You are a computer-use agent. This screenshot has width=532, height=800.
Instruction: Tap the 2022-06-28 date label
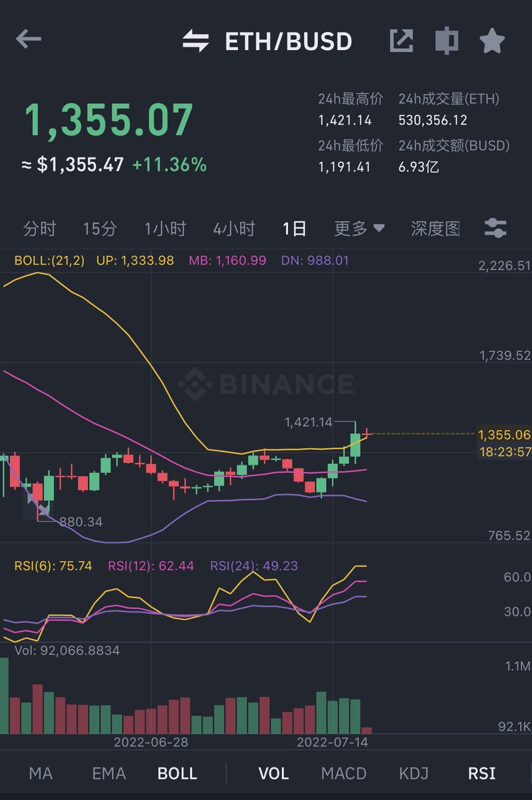(151, 742)
